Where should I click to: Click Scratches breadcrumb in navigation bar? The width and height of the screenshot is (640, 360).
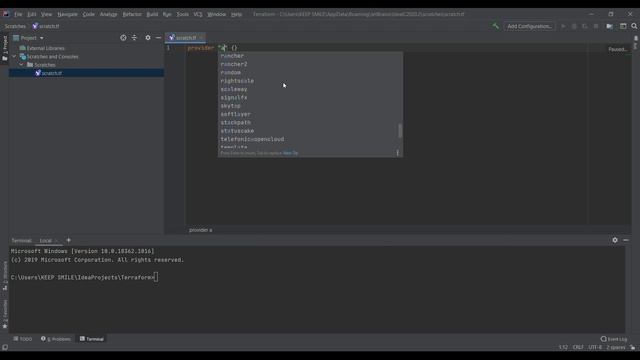pyautogui.click(x=15, y=26)
